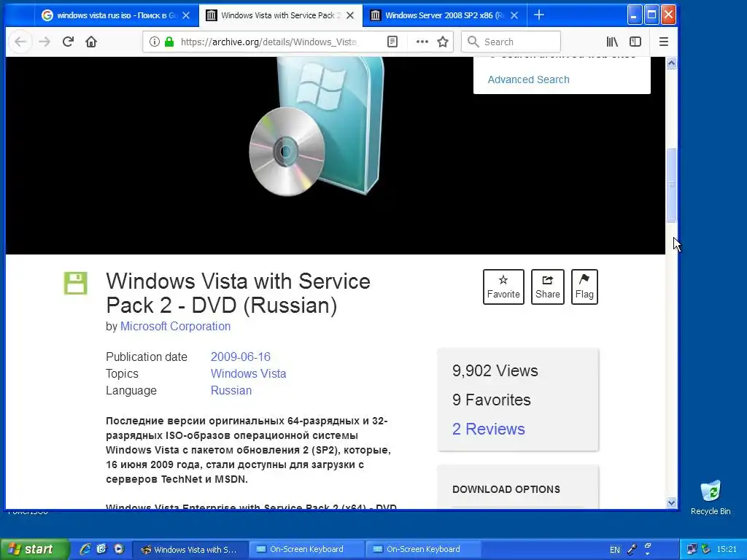Activate the first On-Screen Keyboard taskbar button
This screenshot has width=747, height=560.
306,550
